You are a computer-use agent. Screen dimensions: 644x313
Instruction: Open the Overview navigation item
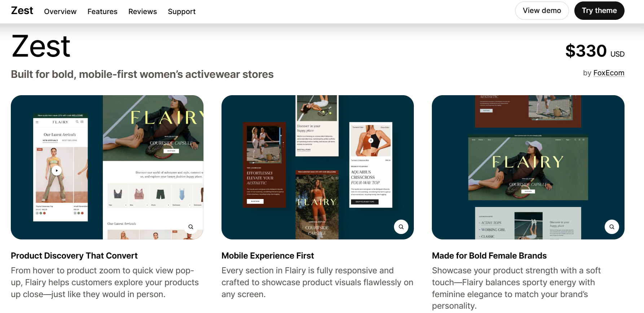(60, 12)
